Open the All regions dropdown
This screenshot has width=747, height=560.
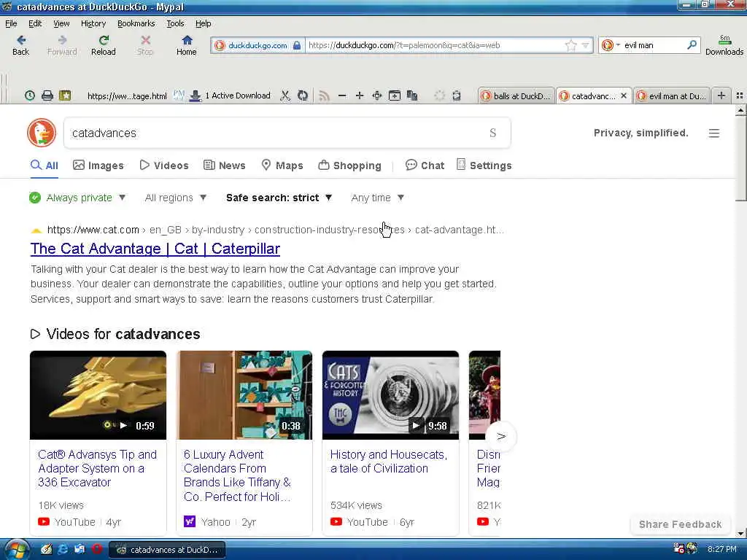(x=175, y=198)
